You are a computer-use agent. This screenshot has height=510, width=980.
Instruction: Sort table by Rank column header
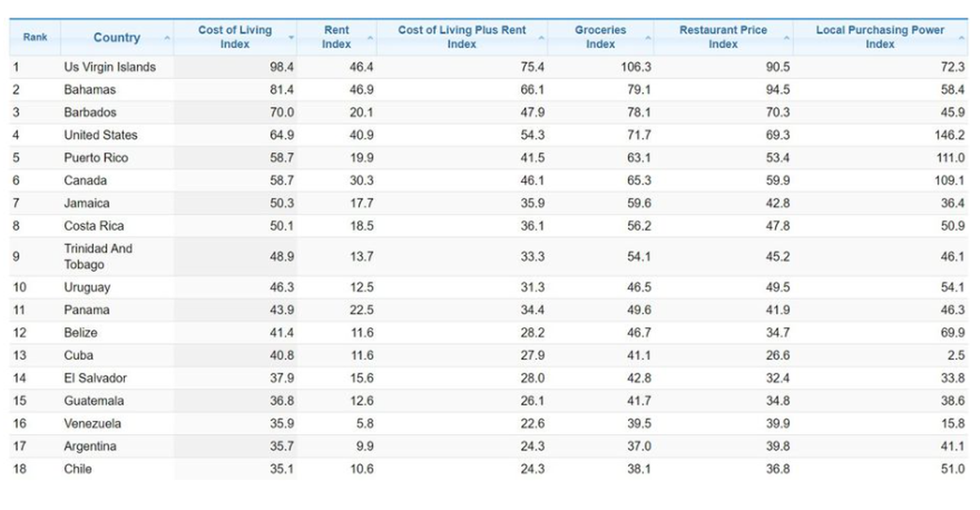tap(35, 38)
